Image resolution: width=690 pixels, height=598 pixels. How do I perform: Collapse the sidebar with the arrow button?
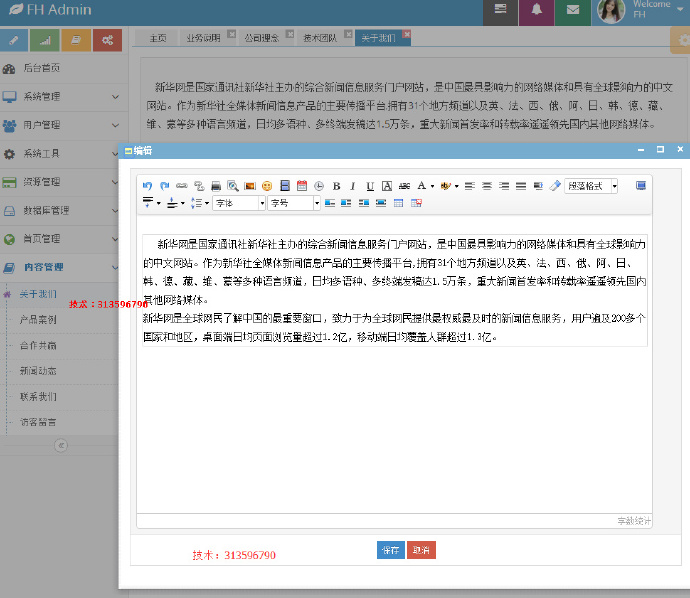pos(61,445)
